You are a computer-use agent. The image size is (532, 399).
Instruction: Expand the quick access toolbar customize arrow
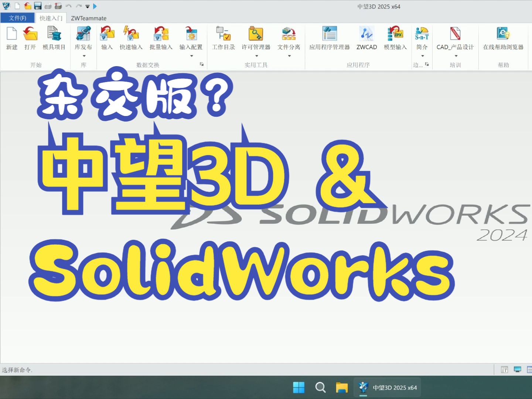pos(88,6)
